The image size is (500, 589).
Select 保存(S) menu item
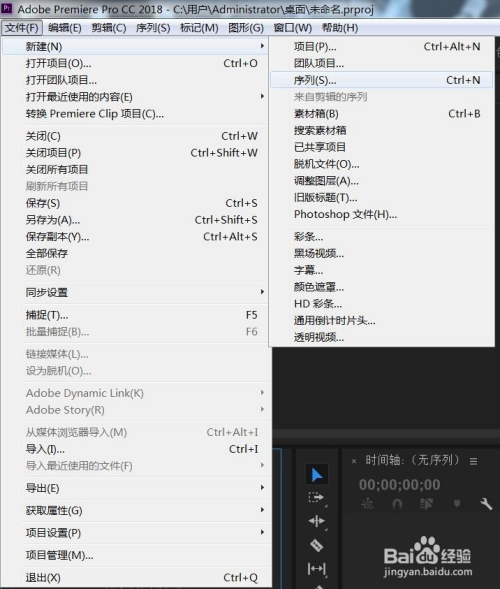click(135, 203)
